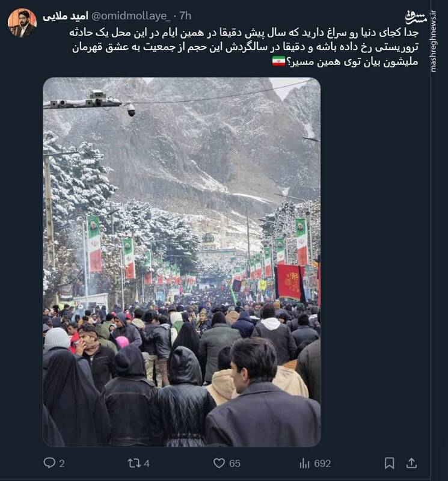Image resolution: width=448 pixels, height=481 pixels.
Task: Open the @omidmollaye_ handle link
Action: point(131,16)
